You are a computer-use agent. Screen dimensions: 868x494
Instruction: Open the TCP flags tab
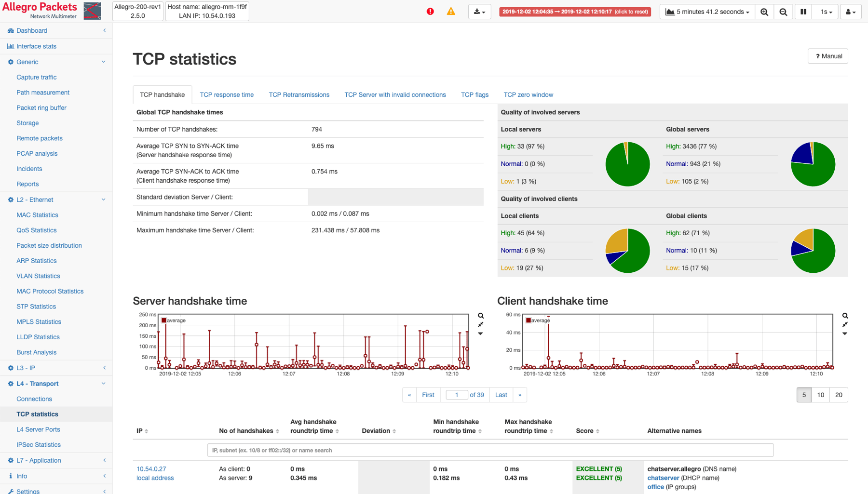(475, 94)
